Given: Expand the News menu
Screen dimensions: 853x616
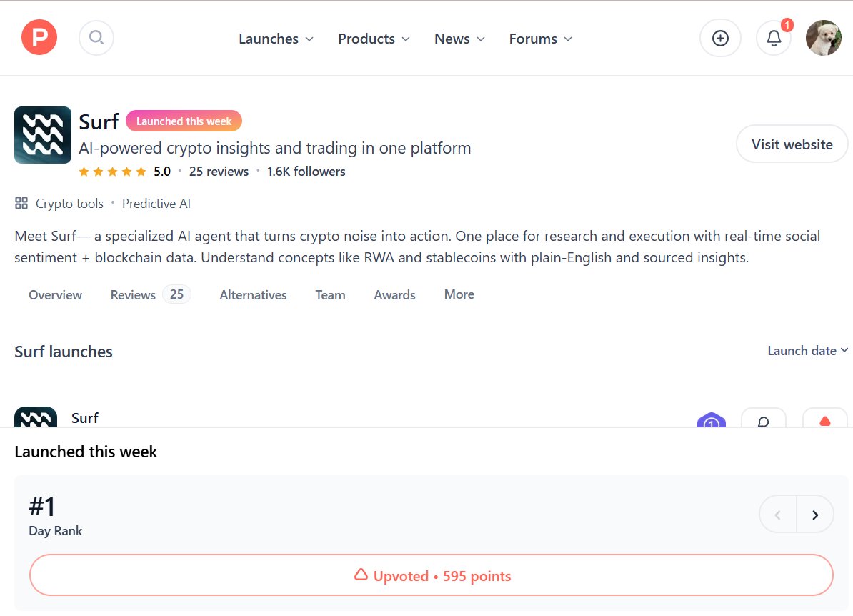Looking at the screenshot, I should click(x=459, y=39).
